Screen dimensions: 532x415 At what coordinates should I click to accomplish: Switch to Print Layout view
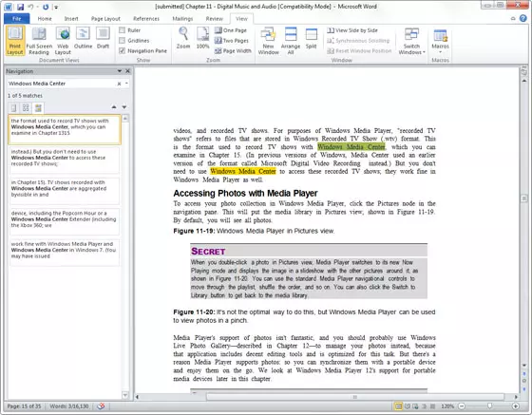pos(15,41)
